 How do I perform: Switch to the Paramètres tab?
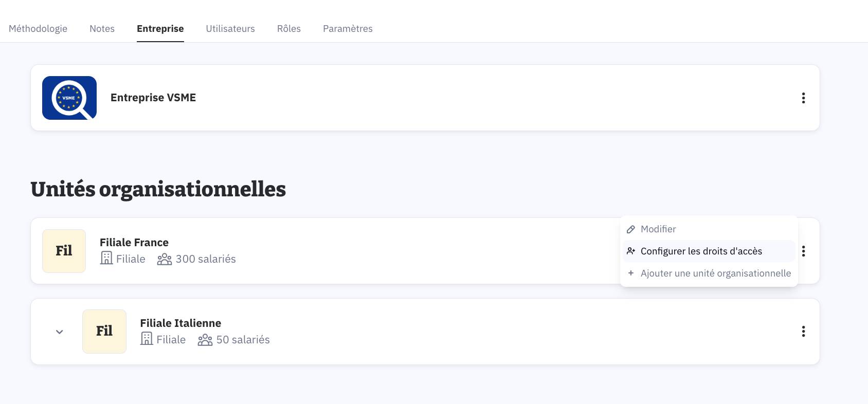click(x=348, y=29)
